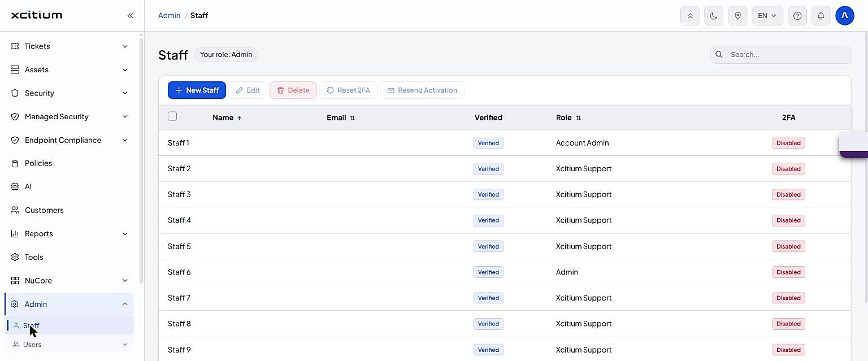Viewport: 868px width, 361px height.
Task: Select the Staff 6 row name
Action: pyautogui.click(x=179, y=272)
